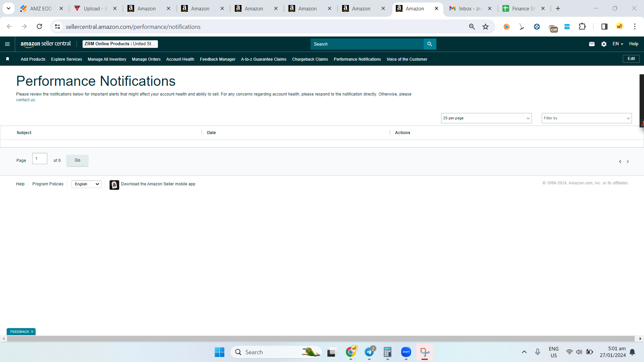Switch to the Upload tab

[96, 8]
